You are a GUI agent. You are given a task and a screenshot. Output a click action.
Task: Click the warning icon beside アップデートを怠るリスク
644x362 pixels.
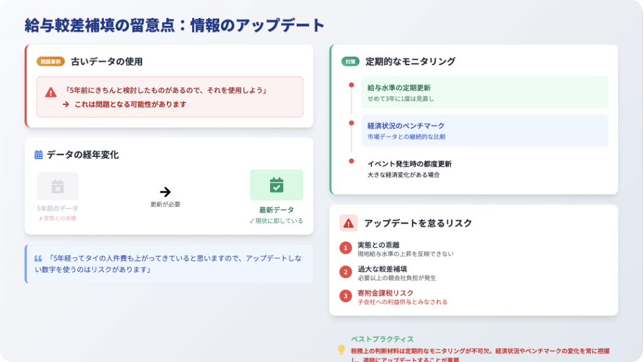click(x=349, y=223)
